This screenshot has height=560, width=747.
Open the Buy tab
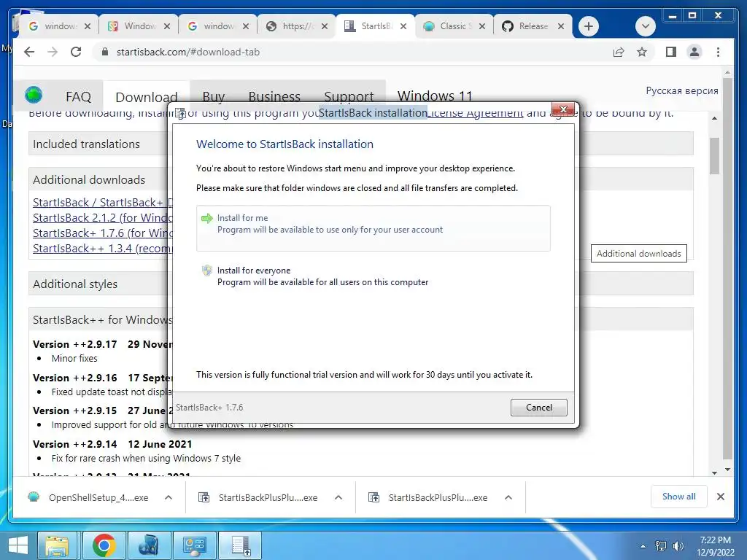(x=214, y=97)
